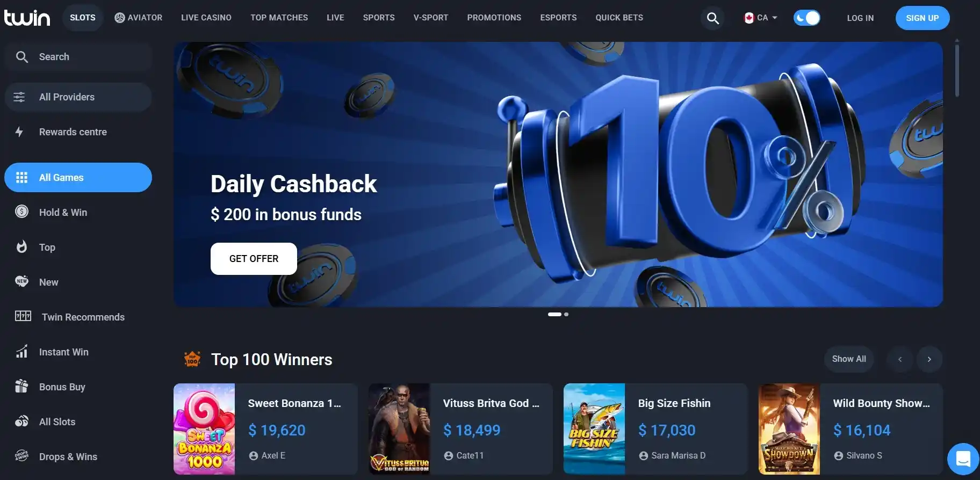Open the Top flame icon category
The height and width of the screenshot is (480, 980).
tap(21, 246)
